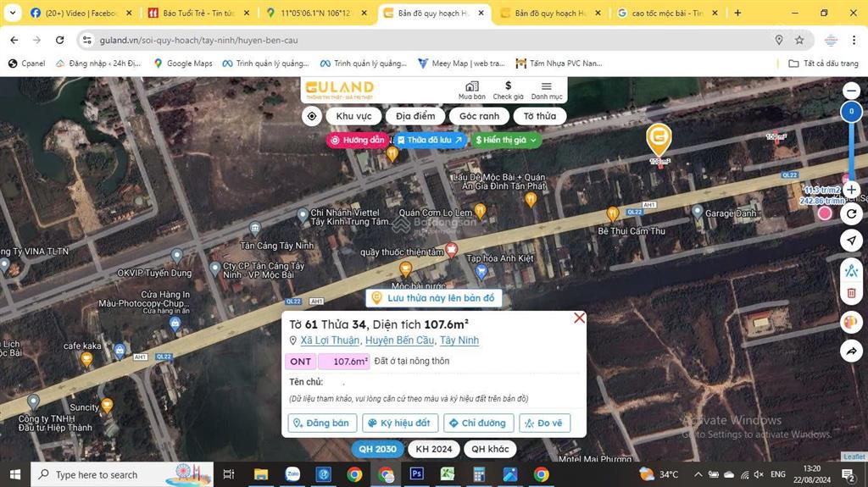This screenshot has height=487, width=868.
Task: Click the locate-me crosshair button
Action: pyautogui.click(x=312, y=116)
